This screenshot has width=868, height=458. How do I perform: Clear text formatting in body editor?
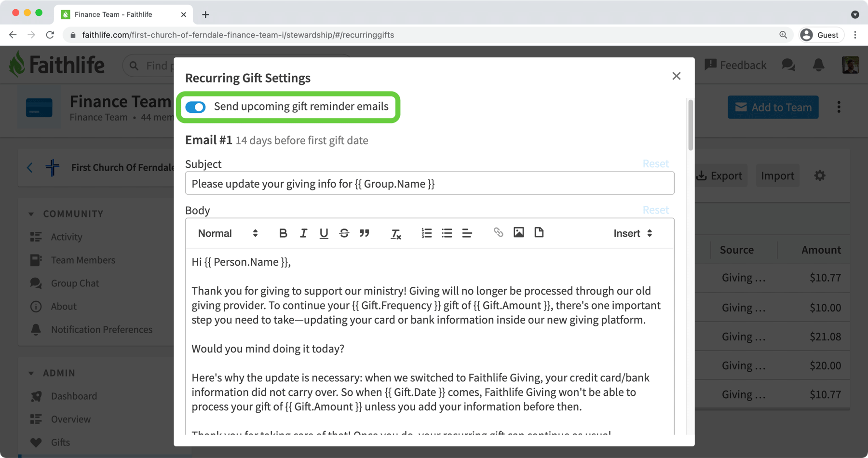[x=395, y=234]
